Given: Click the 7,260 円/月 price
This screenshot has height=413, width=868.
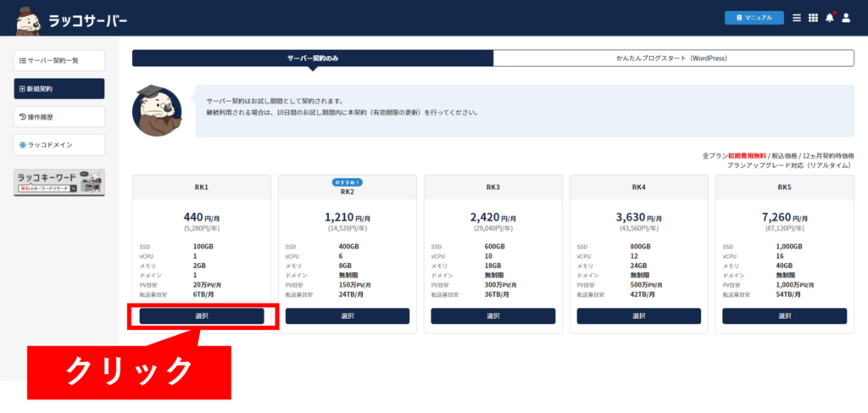Looking at the screenshot, I should [x=784, y=218].
